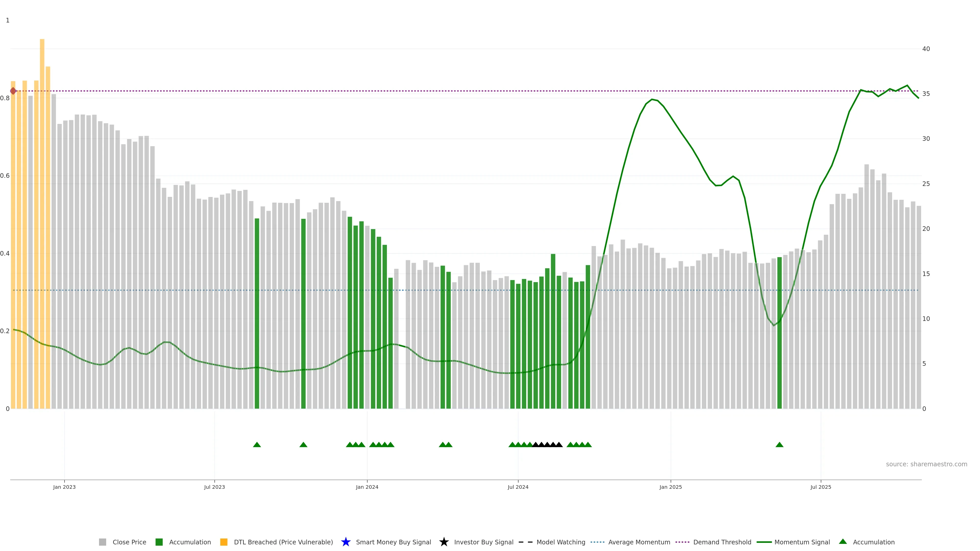Click the Average Momentum dotted line icon
This screenshot has width=980, height=551.
[597, 542]
